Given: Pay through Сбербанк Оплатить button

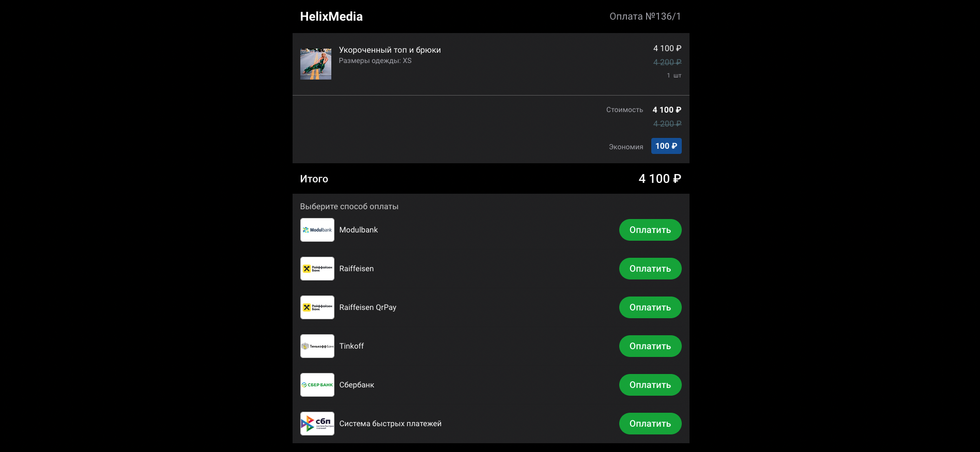Looking at the screenshot, I should tap(650, 385).
